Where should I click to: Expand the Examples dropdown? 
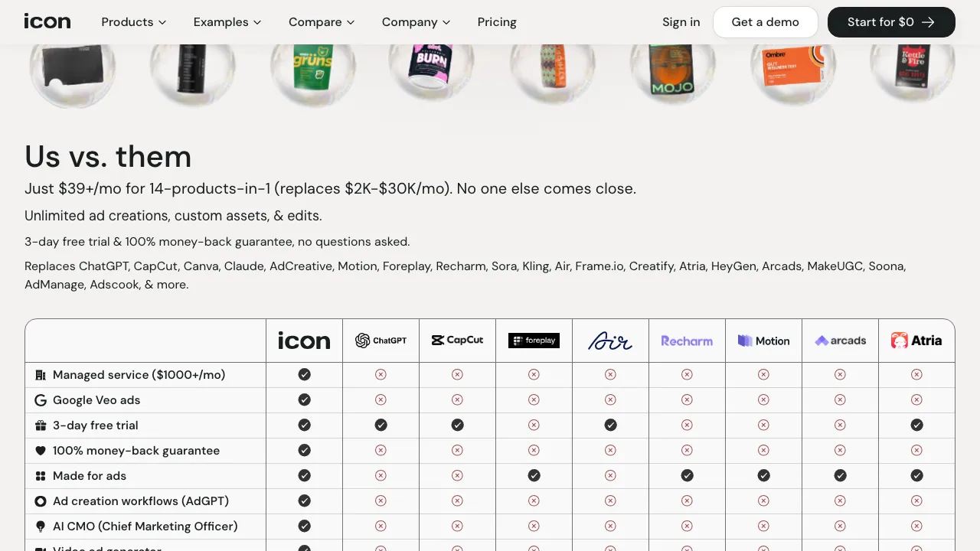pyautogui.click(x=227, y=22)
